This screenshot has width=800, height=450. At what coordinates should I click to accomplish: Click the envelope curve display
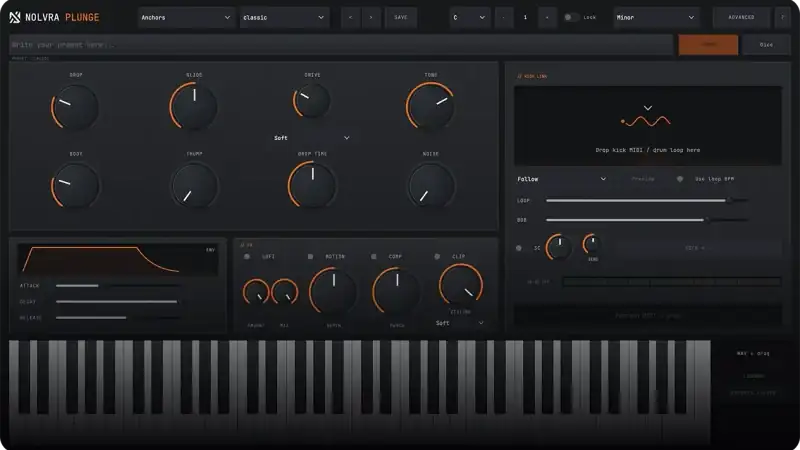[118, 259]
